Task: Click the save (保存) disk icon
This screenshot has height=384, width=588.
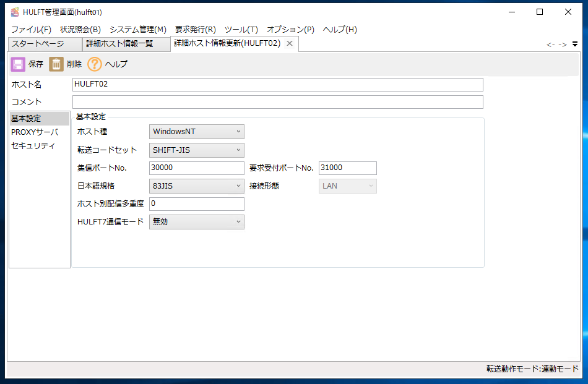Action: pos(17,64)
